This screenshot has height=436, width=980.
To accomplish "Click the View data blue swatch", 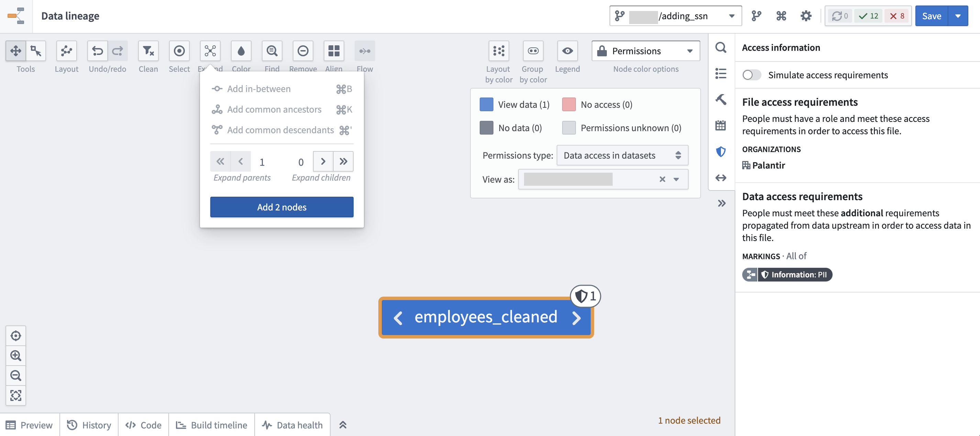I will (486, 104).
